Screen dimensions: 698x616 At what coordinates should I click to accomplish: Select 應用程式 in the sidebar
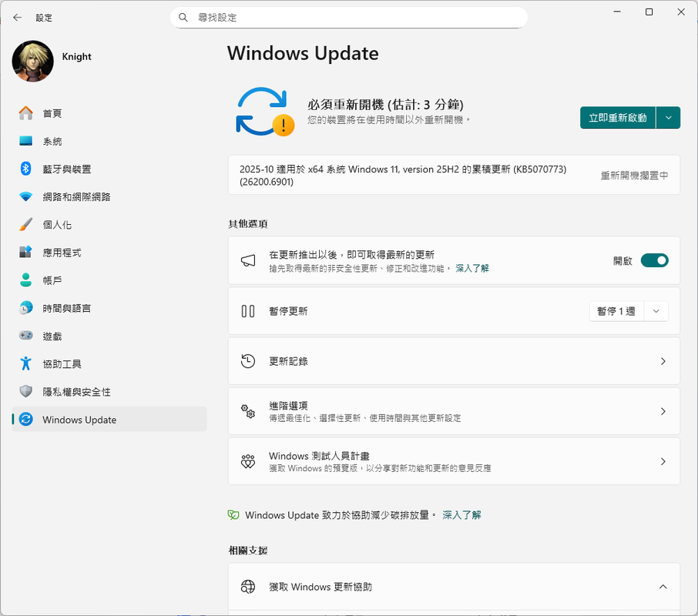point(109,253)
